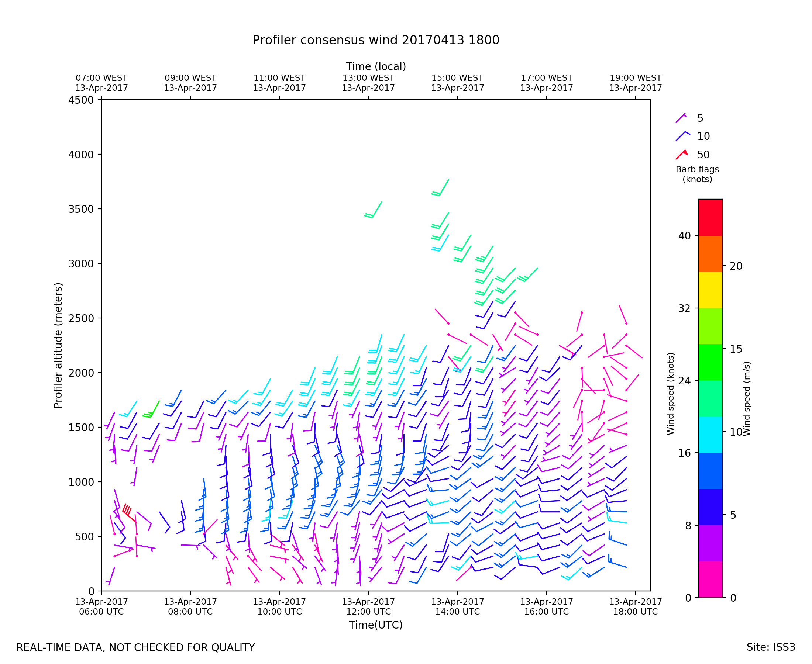Click the magenta segment at the colorbar bottom

(x=710, y=579)
